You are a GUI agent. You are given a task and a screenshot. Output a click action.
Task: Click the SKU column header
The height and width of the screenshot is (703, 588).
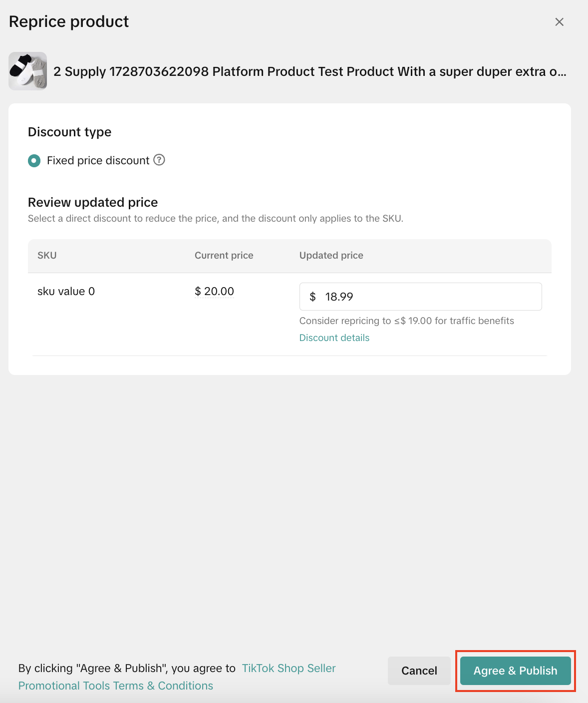(47, 255)
